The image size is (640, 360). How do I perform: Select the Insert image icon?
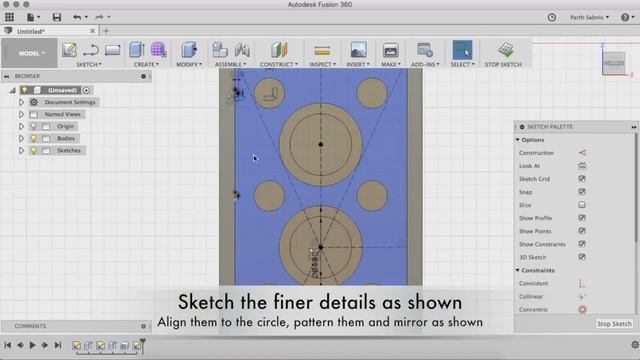pyautogui.click(x=358, y=50)
